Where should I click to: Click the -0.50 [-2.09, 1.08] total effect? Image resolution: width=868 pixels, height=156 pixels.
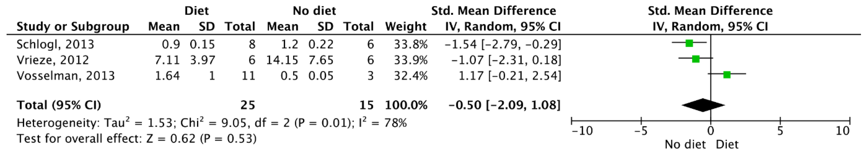pyautogui.click(x=504, y=105)
